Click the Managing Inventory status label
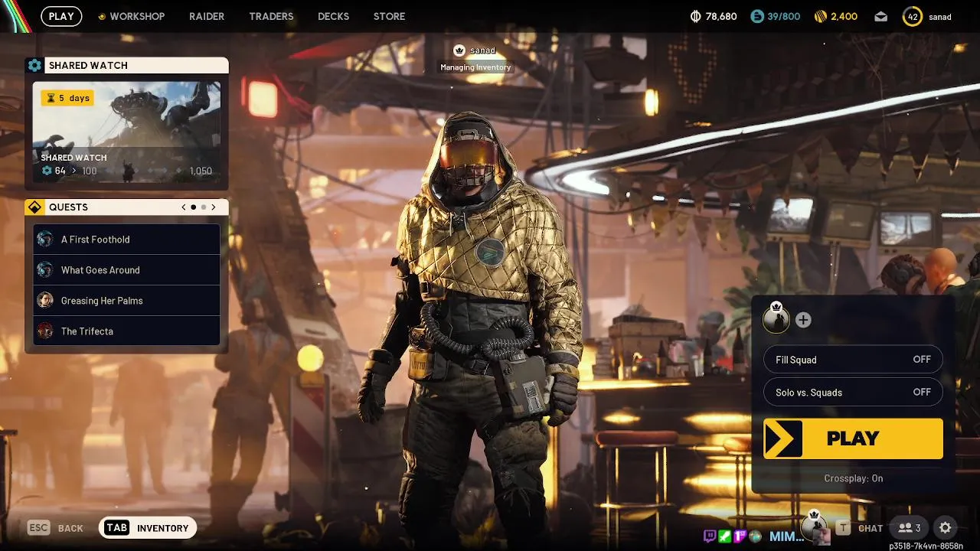Screen dimensions: 980x551 475,67
